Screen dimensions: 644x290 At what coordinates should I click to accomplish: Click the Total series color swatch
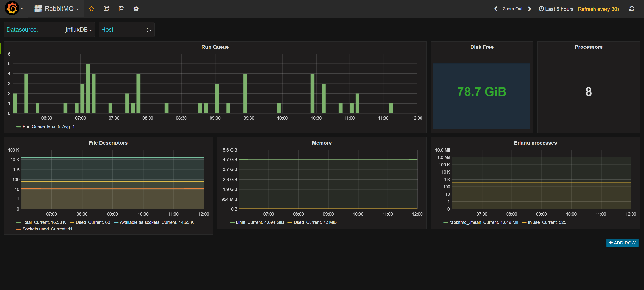click(x=18, y=223)
